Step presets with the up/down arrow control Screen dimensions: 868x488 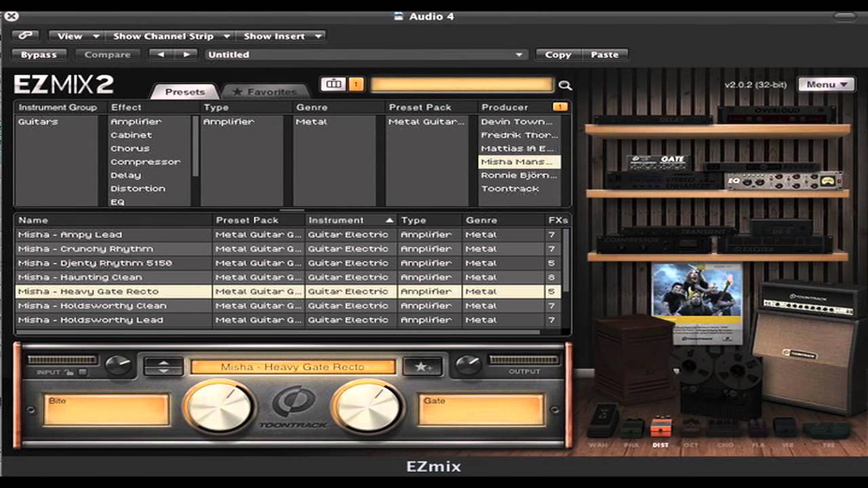point(163,367)
